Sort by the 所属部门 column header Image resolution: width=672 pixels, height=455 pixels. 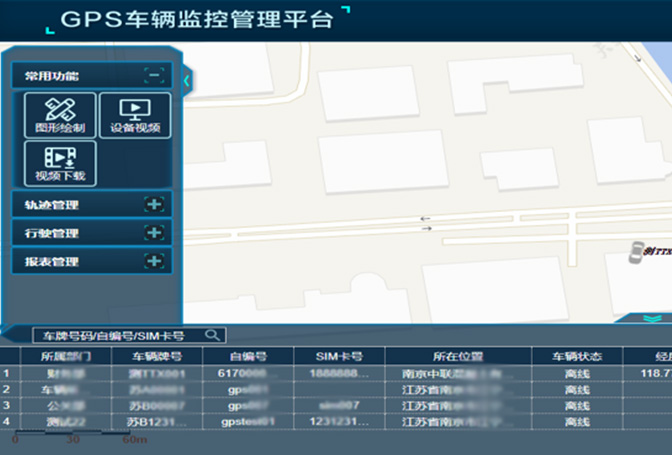pos(66,356)
